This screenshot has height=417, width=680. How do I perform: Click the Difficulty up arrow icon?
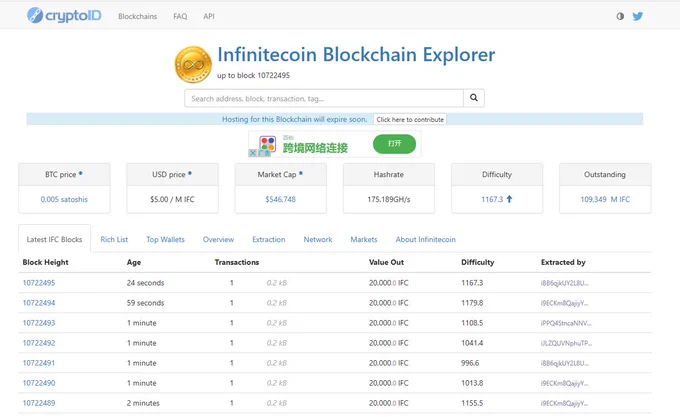(509, 199)
